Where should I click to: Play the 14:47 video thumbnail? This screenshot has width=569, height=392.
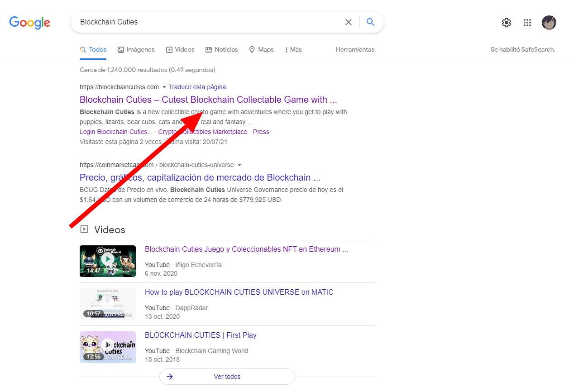pos(108,261)
